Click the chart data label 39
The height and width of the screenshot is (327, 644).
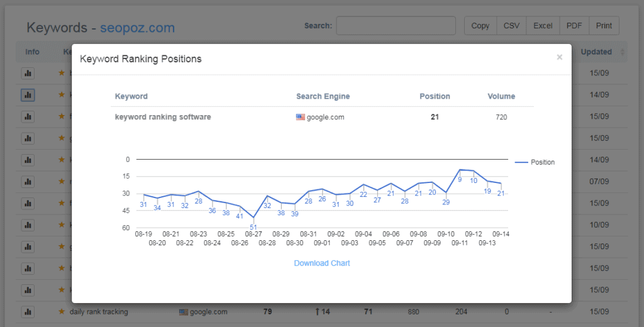point(294,214)
